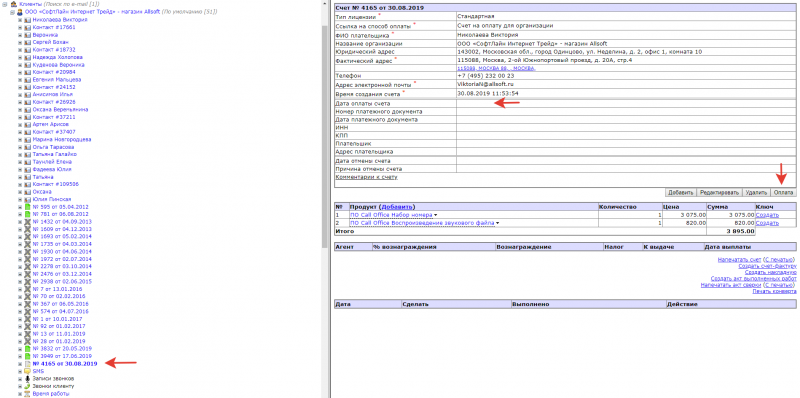
Task: Click the crossed-out invoice icon for № 1930
Action: pyautogui.click(x=28, y=252)
